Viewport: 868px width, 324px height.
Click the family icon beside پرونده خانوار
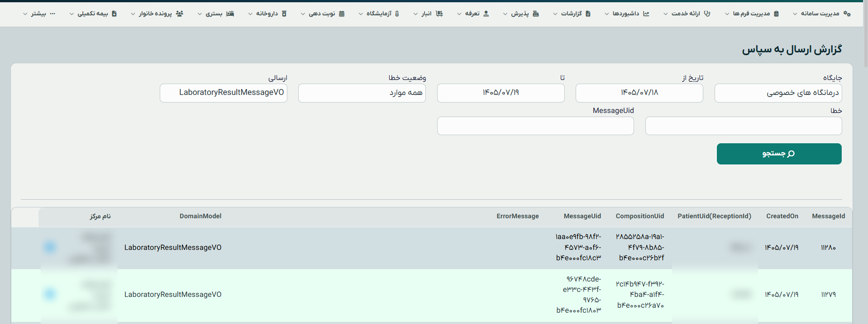(179, 14)
